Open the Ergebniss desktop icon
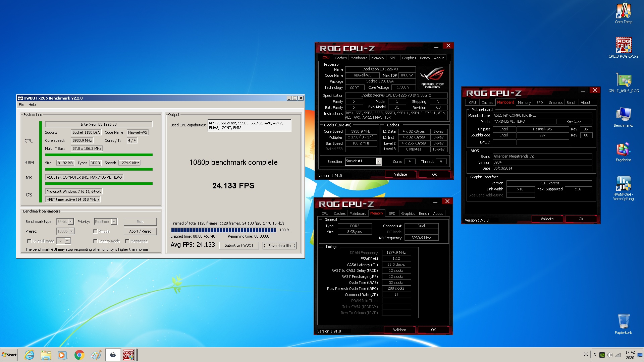Image resolution: width=644 pixels, height=362 pixels. click(623, 152)
